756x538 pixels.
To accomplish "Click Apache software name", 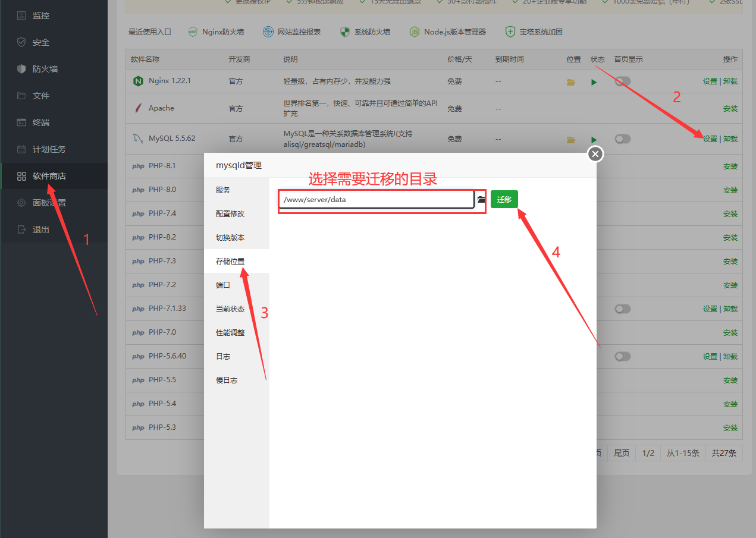I will [x=161, y=108].
